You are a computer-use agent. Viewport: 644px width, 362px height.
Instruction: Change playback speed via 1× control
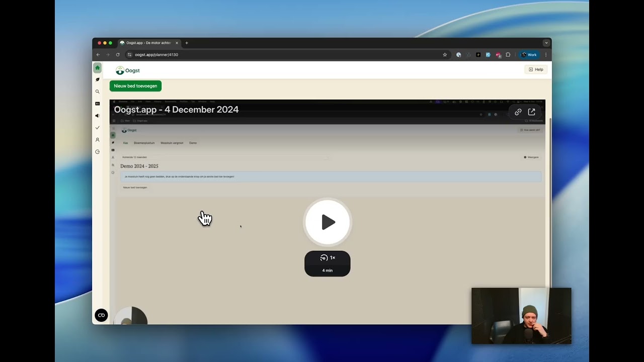[x=328, y=258]
